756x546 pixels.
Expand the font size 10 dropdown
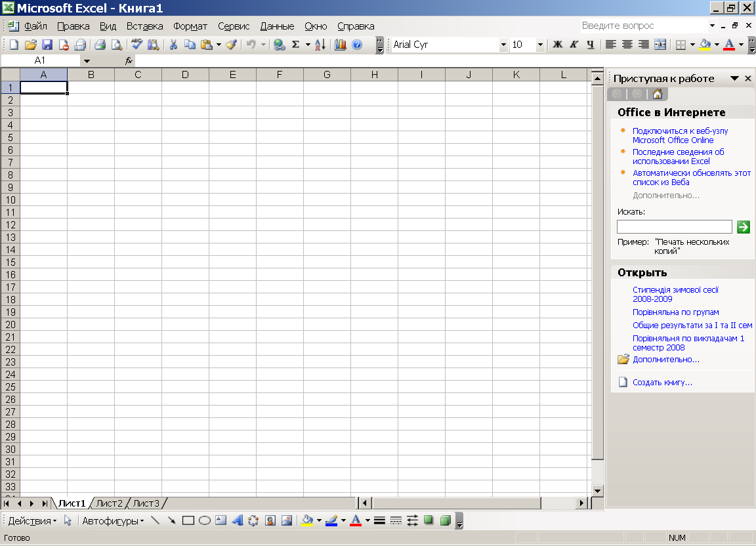point(540,45)
